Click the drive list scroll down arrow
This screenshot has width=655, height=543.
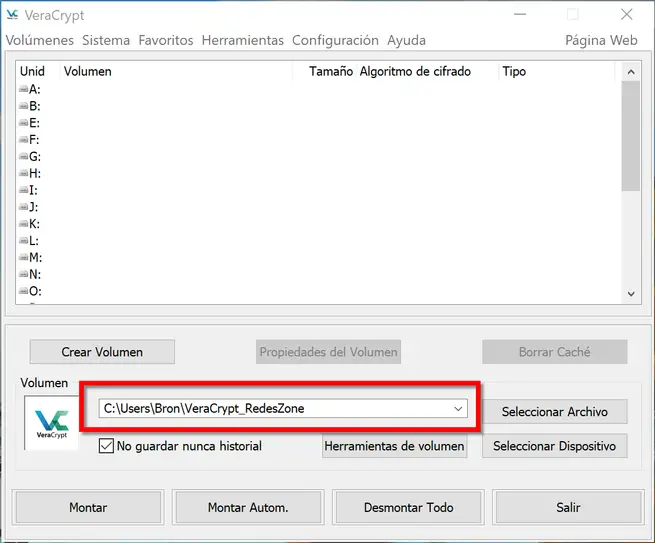pyautogui.click(x=631, y=294)
